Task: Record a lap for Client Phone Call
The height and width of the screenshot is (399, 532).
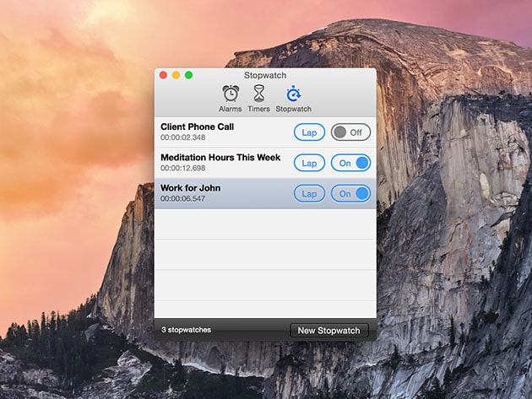Action: [x=309, y=132]
